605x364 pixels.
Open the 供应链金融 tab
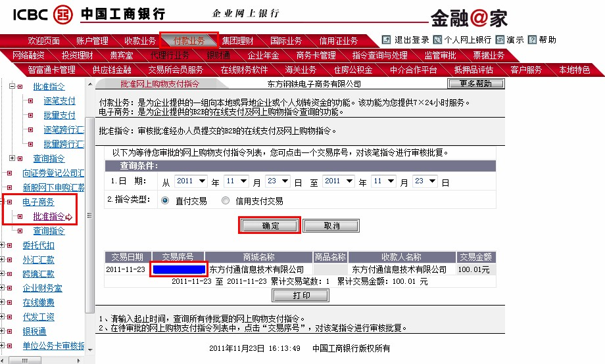click(x=112, y=70)
